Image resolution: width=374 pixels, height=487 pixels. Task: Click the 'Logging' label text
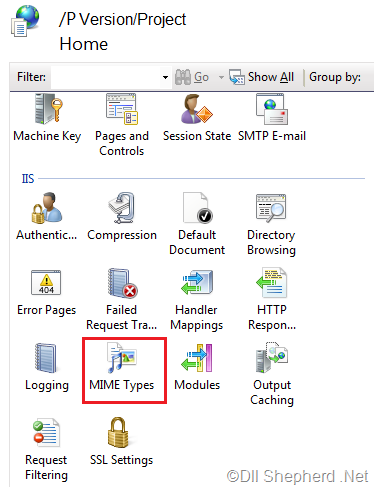(47, 385)
